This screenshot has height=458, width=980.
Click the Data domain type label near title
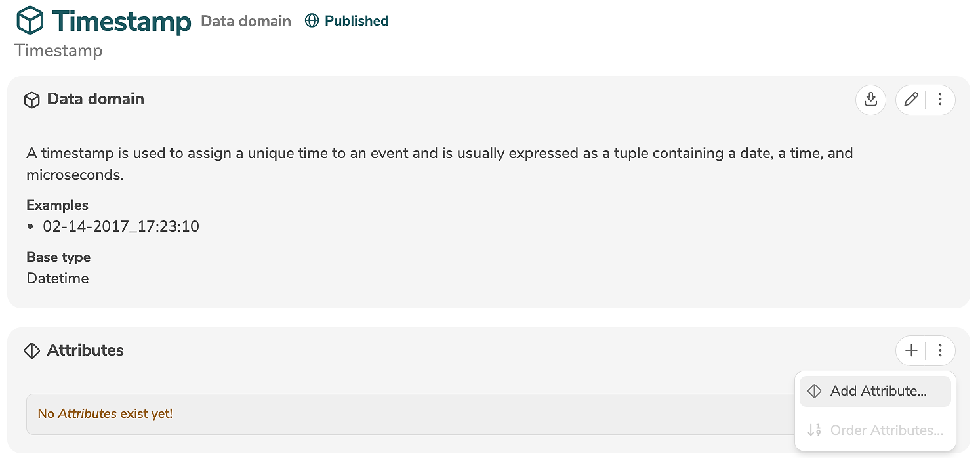coord(246,21)
